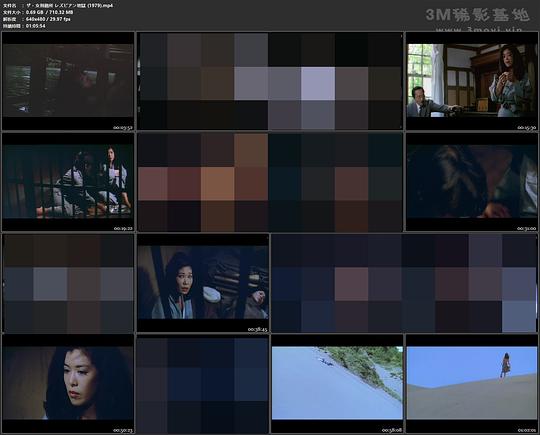Click the wide pixelated tile in third row
Screen dimensions: 540x435
pyautogui.click(x=404, y=283)
